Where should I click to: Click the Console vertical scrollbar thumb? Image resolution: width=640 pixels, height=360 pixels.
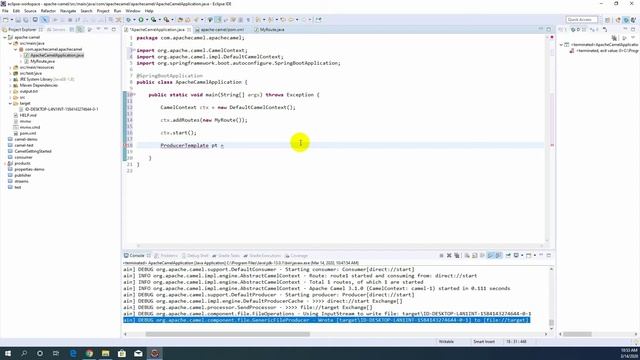point(551,323)
